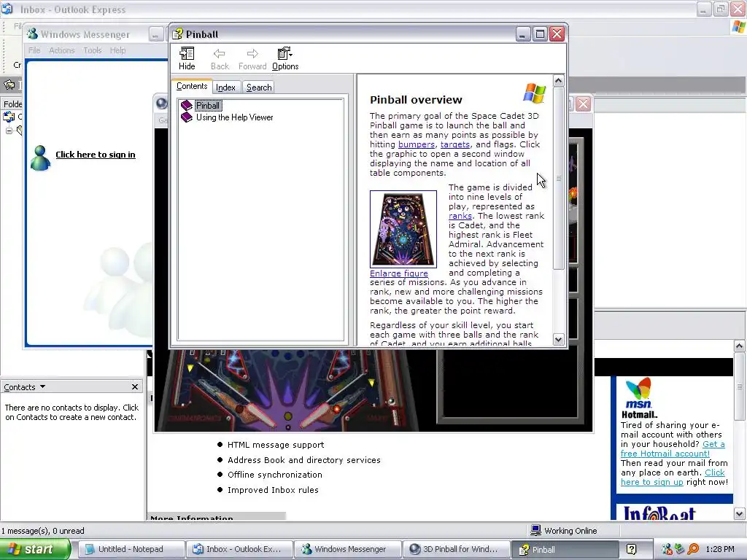Close the Contacts pane in Outlook Express
The height and width of the screenshot is (560, 747).
135,387
